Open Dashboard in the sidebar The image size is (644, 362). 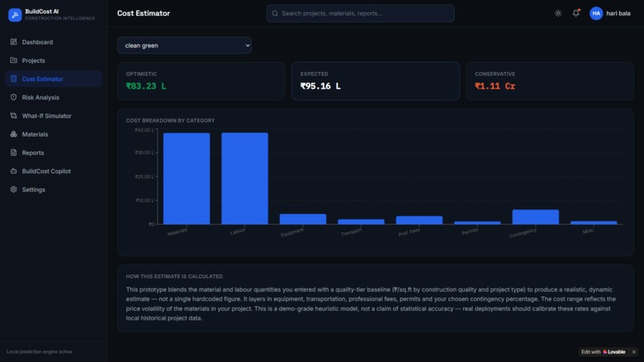(54, 42)
